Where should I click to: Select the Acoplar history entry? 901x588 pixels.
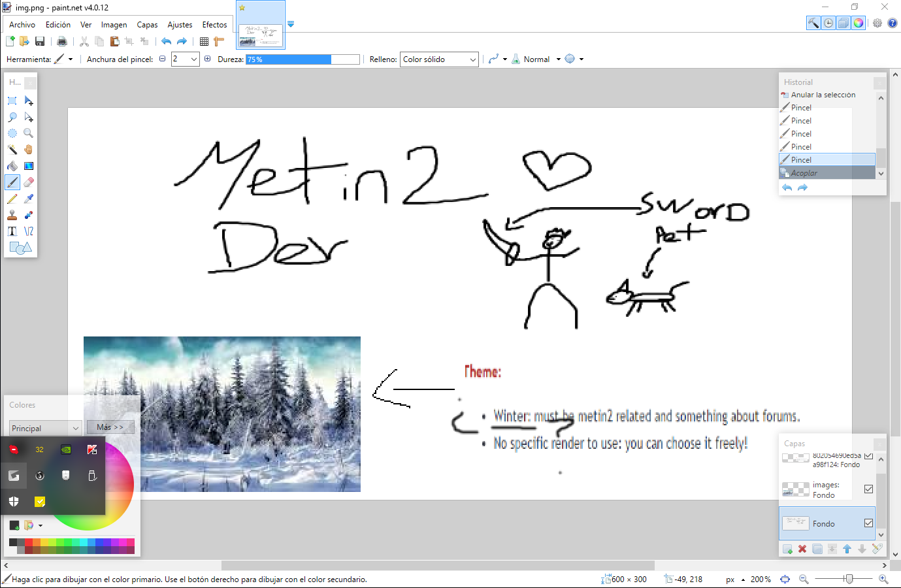point(827,173)
